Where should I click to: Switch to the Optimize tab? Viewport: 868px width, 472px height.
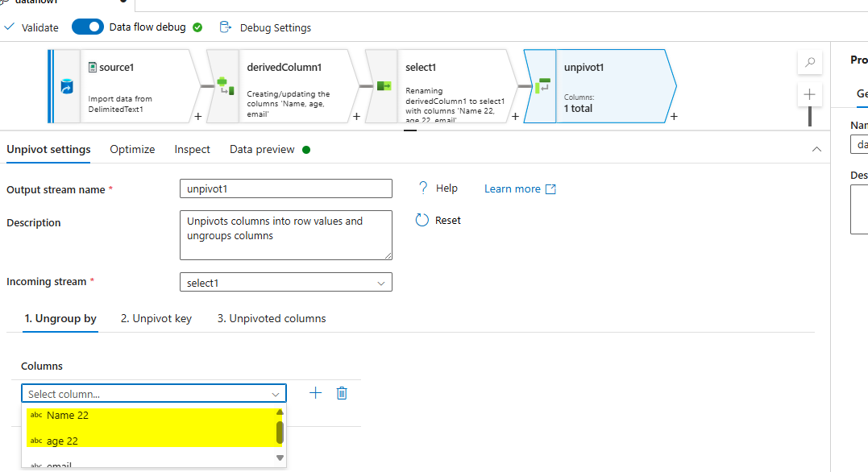[x=132, y=149]
